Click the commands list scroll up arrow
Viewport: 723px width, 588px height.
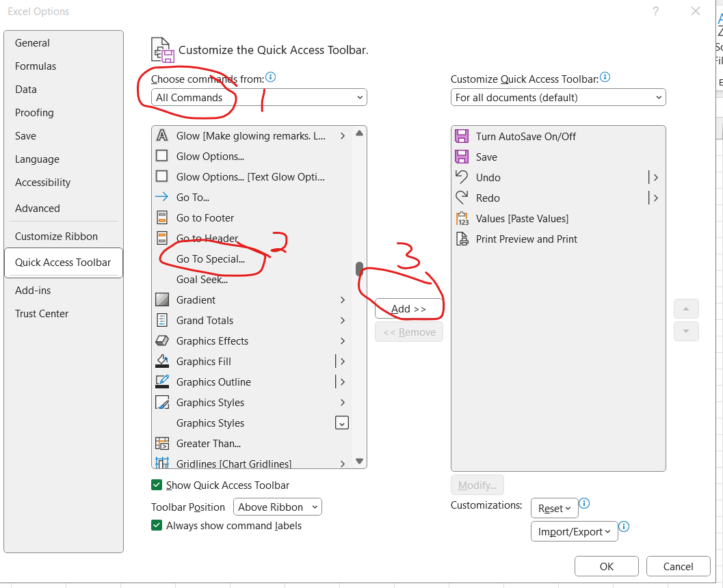[x=359, y=133]
